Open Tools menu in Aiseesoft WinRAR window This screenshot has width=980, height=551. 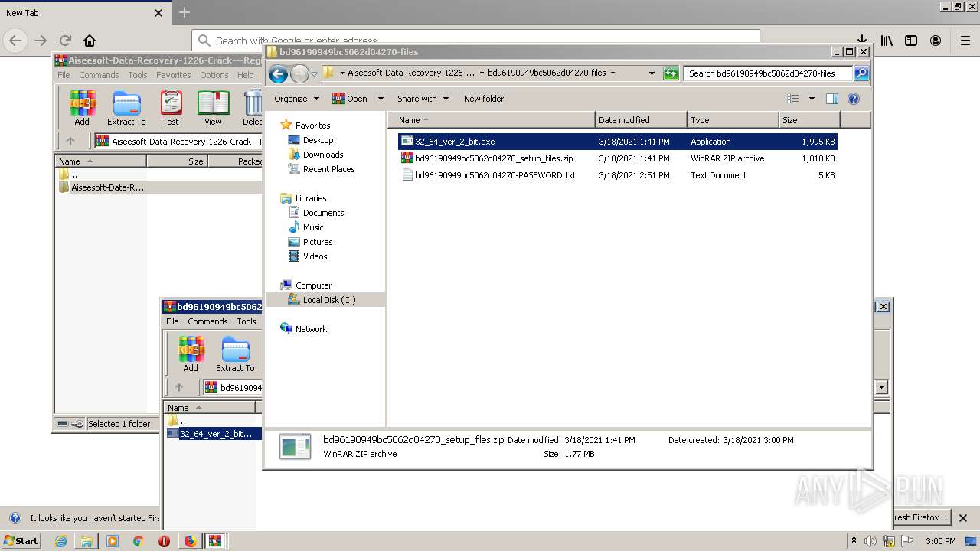coord(138,75)
